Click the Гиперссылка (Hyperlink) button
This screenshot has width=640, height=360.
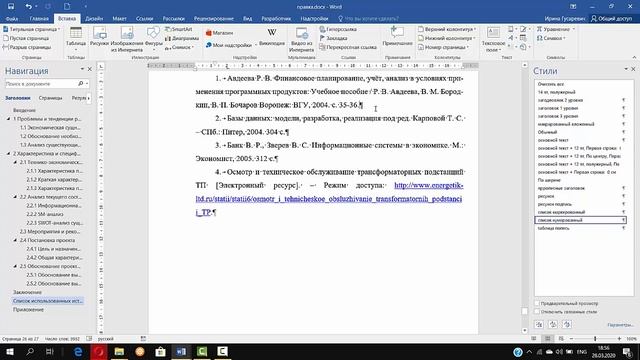[338, 29]
